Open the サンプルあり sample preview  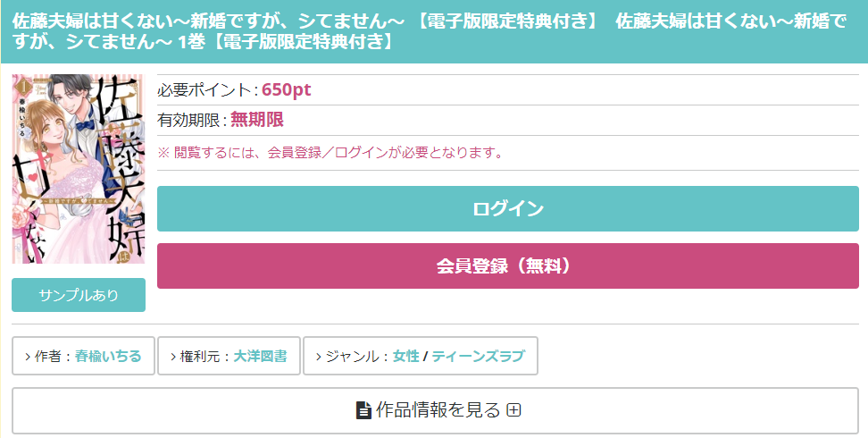pyautogui.click(x=79, y=295)
